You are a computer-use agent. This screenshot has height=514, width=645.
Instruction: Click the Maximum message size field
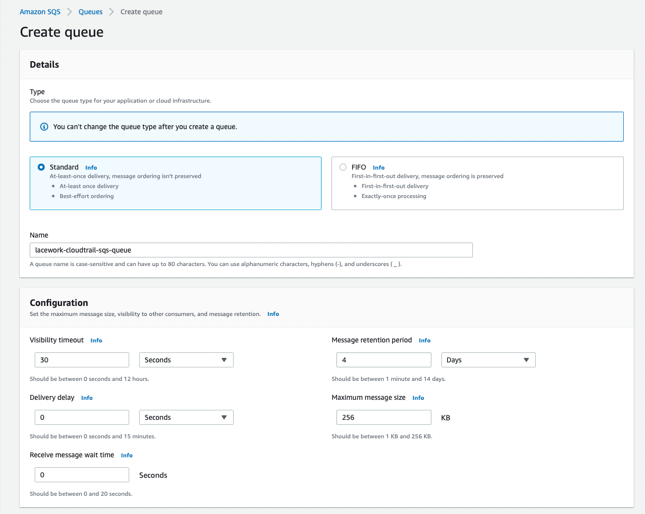[383, 417]
